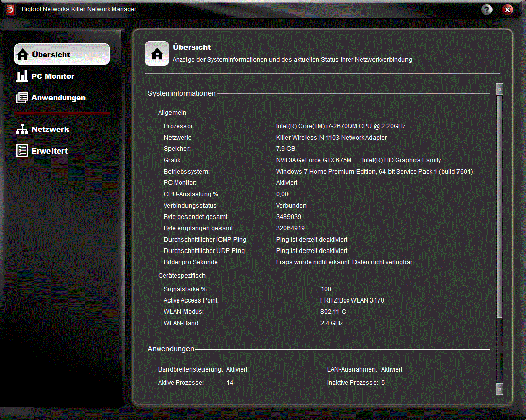Click the WLAN-Modus value 802.11-G
The image size is (526, 420).
(x=333, y=312)
